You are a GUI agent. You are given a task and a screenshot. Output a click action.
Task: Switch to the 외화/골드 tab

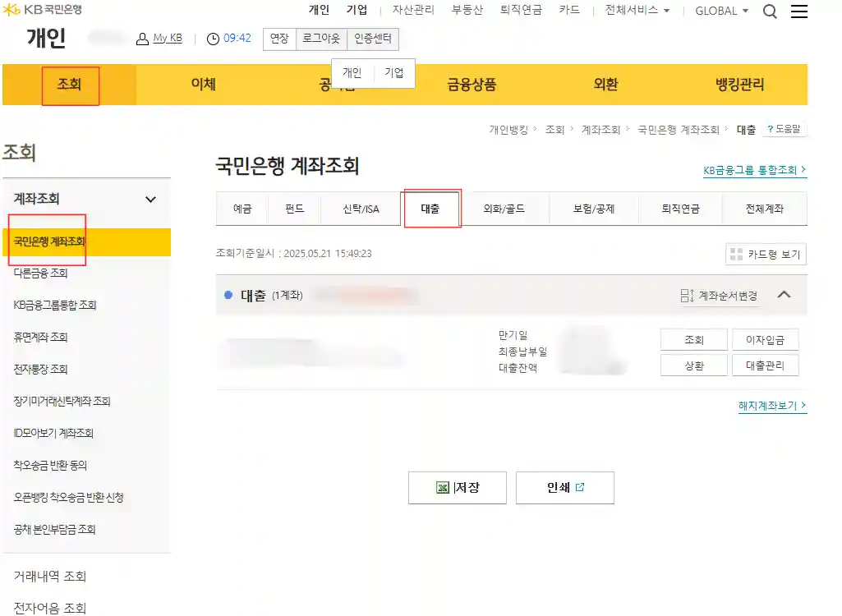pos(504,209)
